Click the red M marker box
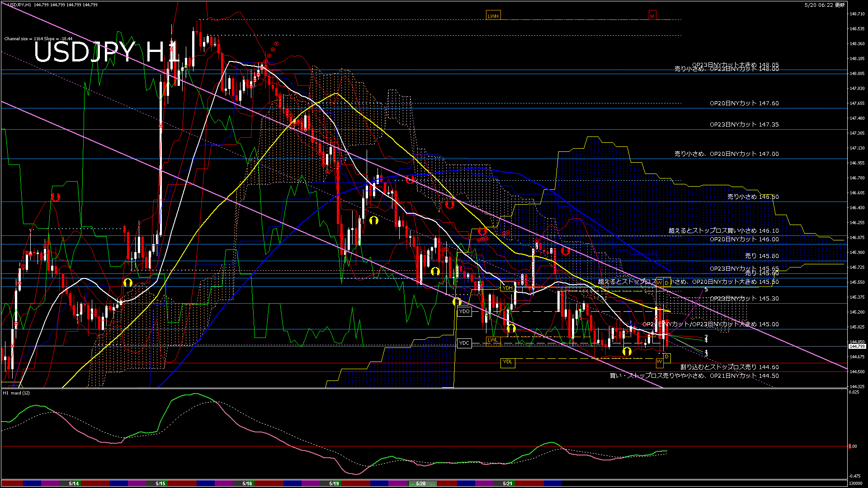 coord(652,16)
